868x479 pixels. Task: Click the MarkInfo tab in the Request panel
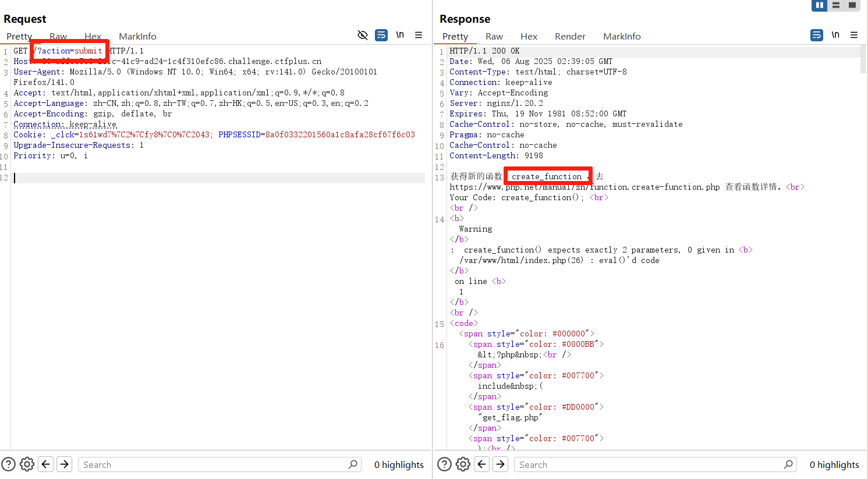point(137,36)
